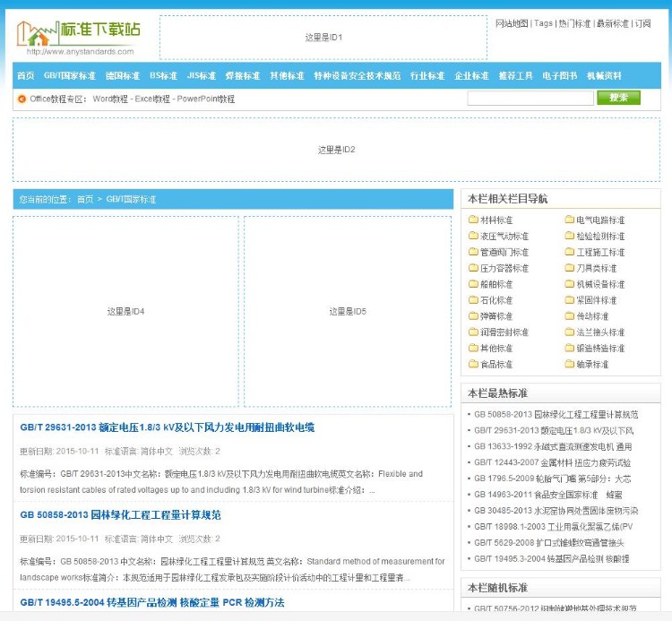Open the 压力容器标准 folder icon

tap(473, 268)
